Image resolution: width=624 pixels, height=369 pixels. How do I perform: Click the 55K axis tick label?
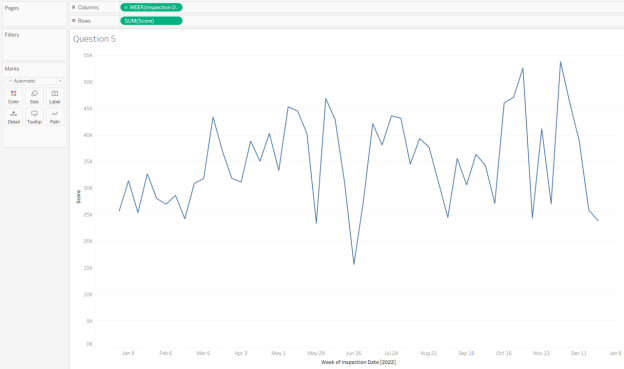pos(88,55)
